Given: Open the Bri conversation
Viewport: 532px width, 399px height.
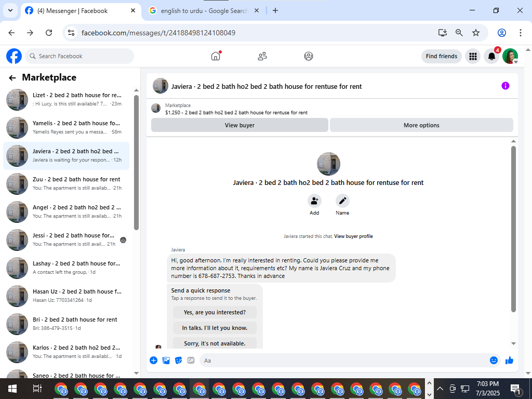Looking at the screenshot, I should pos(66,324).
